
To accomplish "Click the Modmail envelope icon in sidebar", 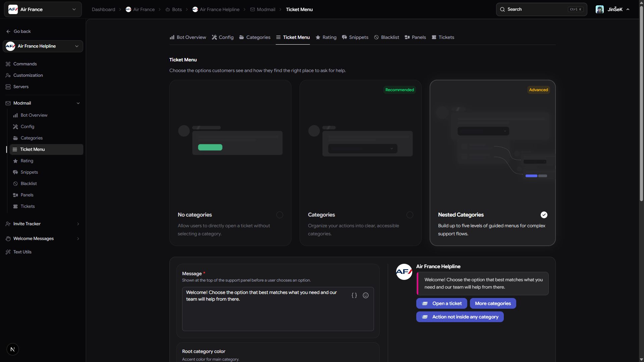I will point(8,103).
